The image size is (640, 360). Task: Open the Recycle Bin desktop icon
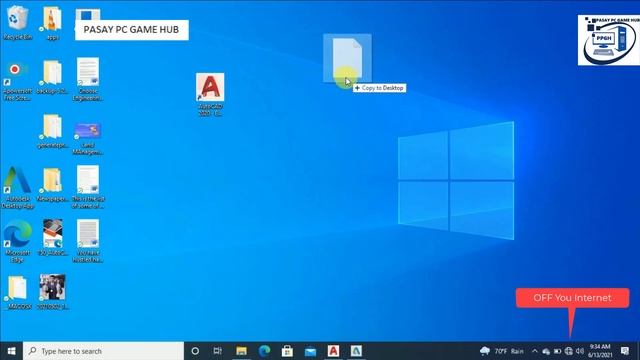coord(18,22)
